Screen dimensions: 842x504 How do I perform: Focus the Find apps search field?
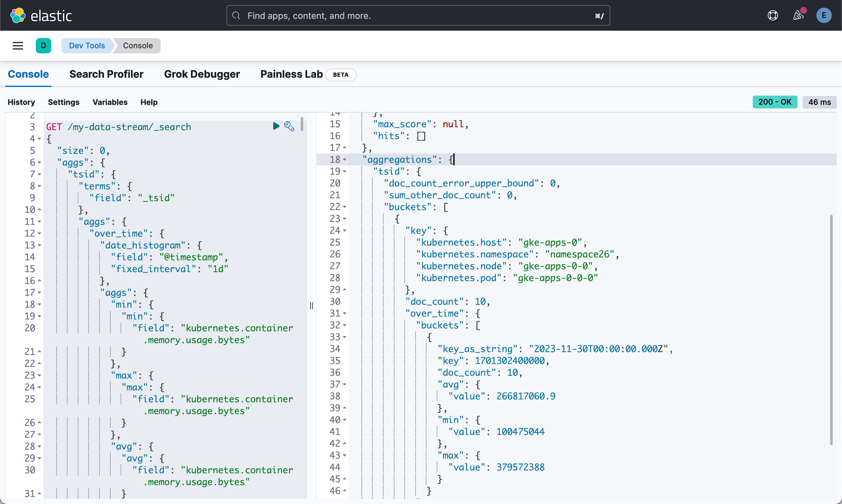(x=418, y=16)
